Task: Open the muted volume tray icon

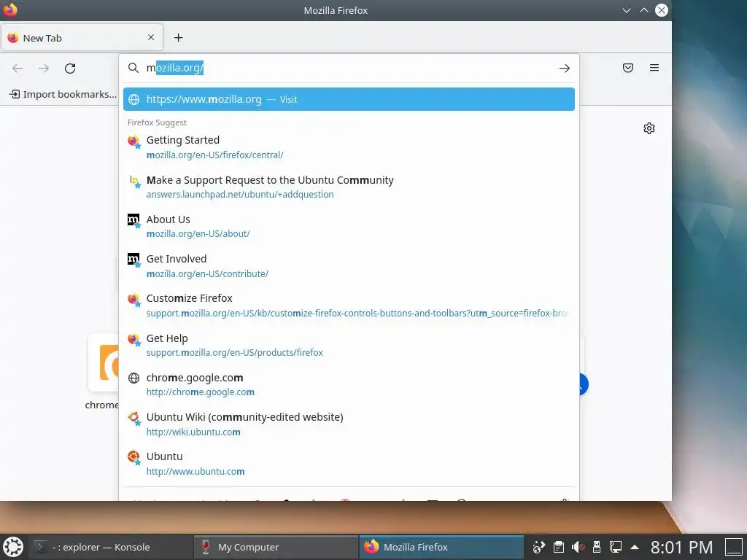Action: 578,547
